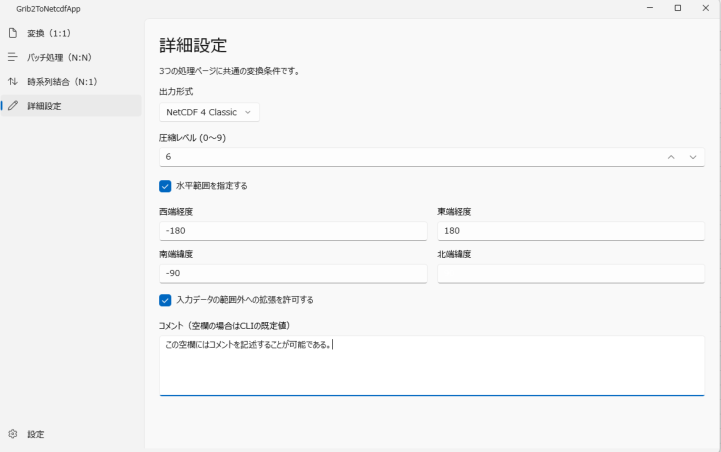Open the バッチ処理 (N:N) page

[x=71, y=57]
